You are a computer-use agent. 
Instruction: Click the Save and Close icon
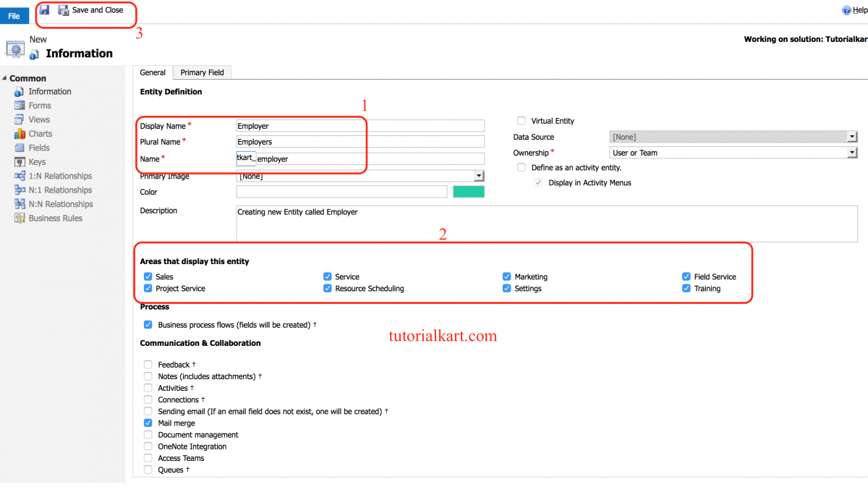click(x=64, y=10)
